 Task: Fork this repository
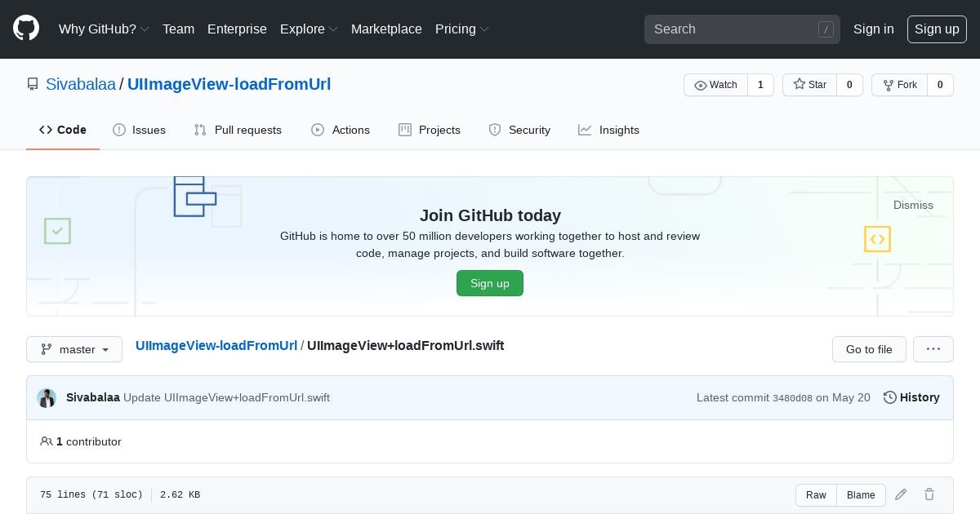point(899,85)
